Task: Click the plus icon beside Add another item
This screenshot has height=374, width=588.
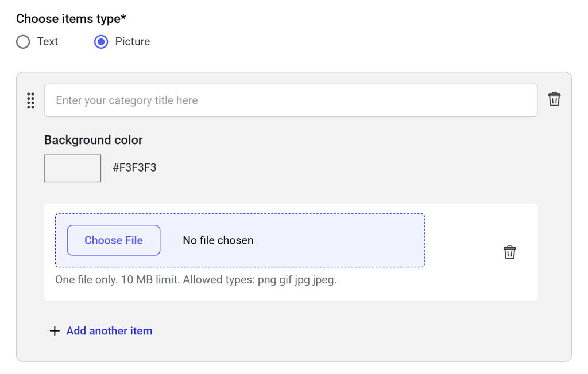Action: tap(55, 331)
